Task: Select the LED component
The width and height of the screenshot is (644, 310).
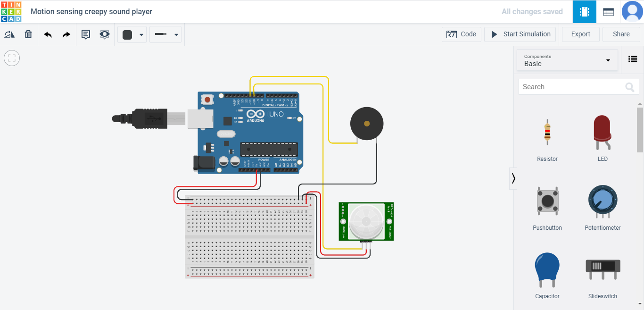Action: (x=603, y=138)
